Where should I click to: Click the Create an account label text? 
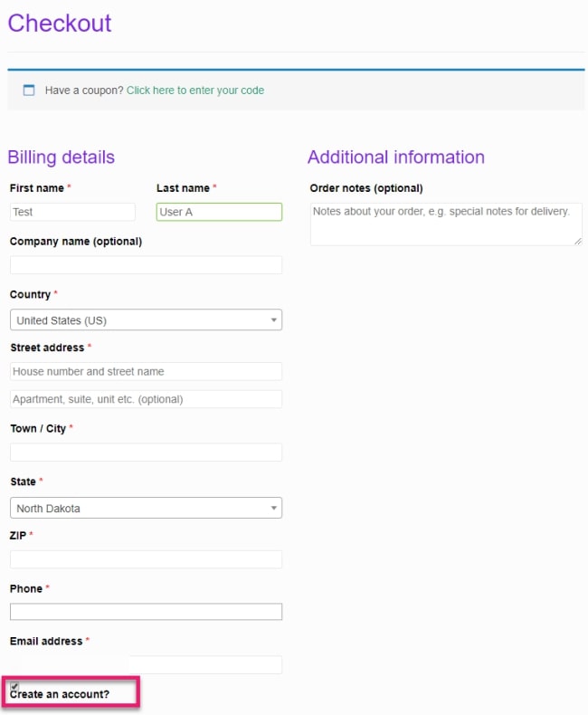(60, 694)
